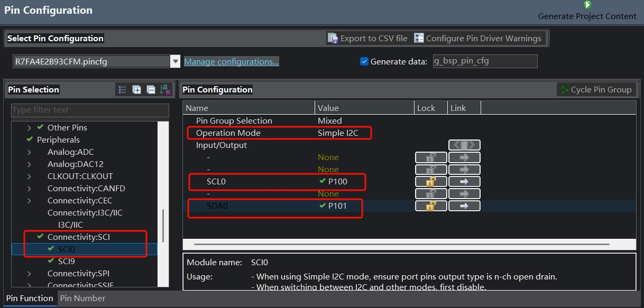Expand the Connectivity:CANFD tree node

[29, 189]
